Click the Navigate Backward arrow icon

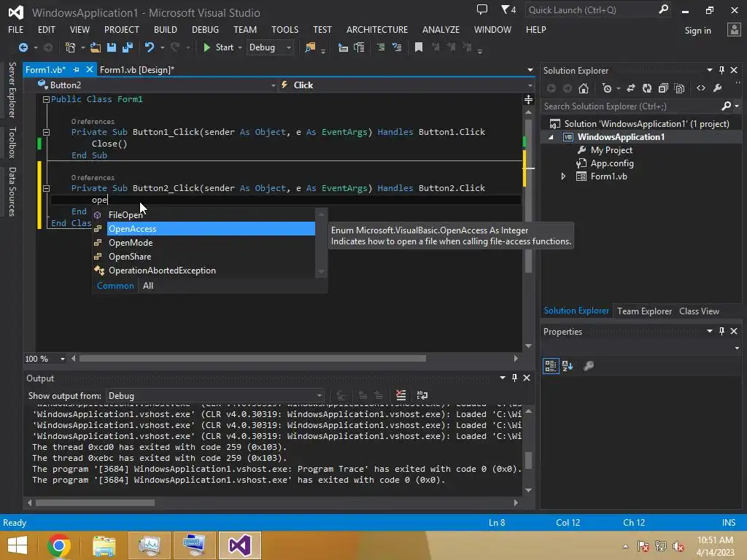coord(23,47)
